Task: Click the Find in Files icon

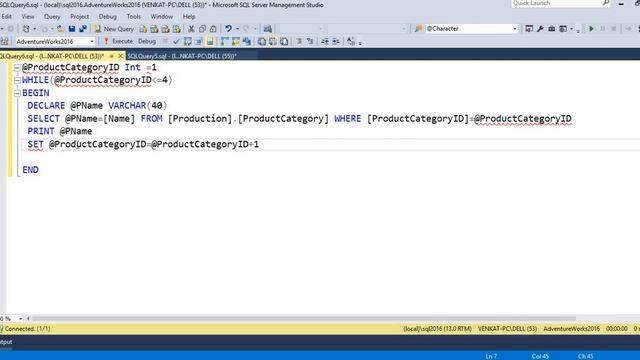Action: point(418,29)
